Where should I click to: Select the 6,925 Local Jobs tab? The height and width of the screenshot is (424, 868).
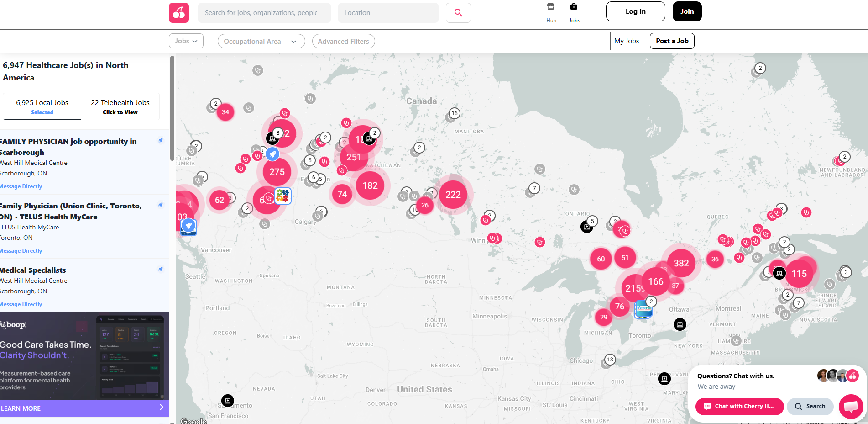click(42, 107)
